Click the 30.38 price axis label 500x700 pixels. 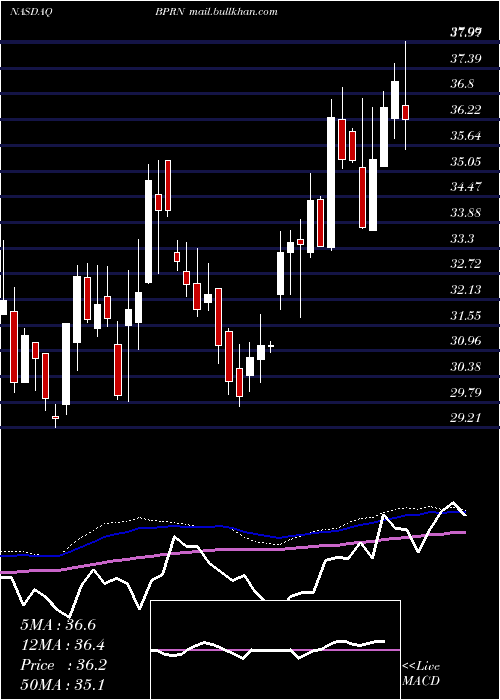(466, 367)
